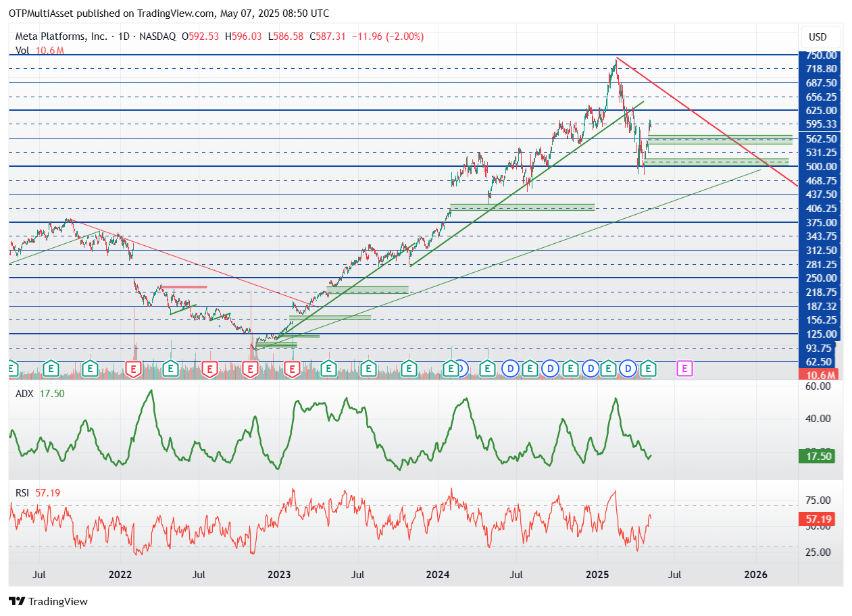Click the latest blue dividend D marker
This screenshot has width=852, height=616.
(628, 368)
